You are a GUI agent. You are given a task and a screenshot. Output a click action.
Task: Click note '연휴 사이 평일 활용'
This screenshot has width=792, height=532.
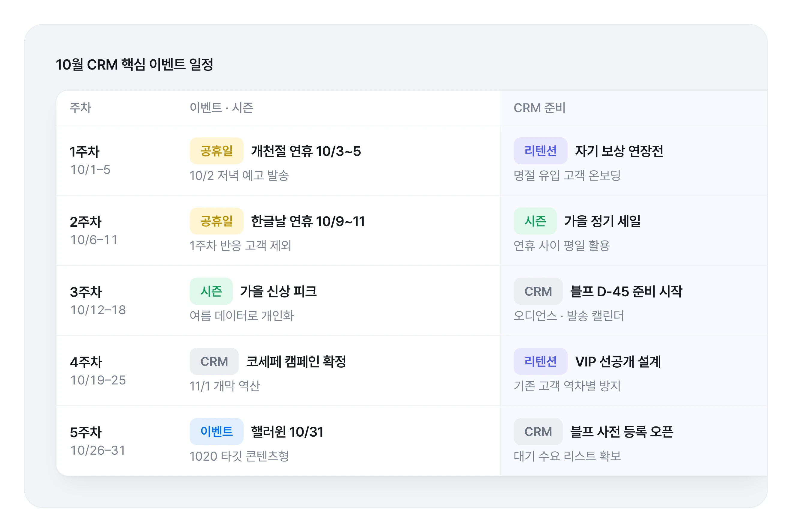[562, 246]
